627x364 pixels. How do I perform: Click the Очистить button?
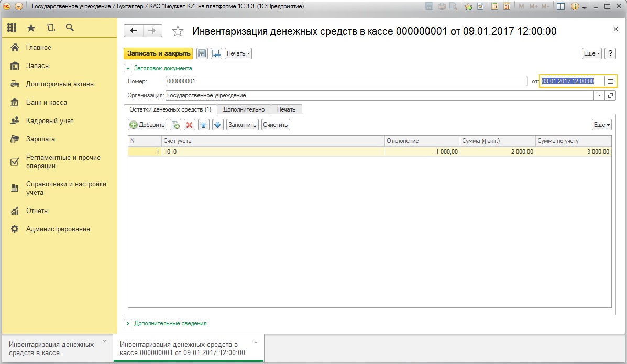tap(276, 125)
